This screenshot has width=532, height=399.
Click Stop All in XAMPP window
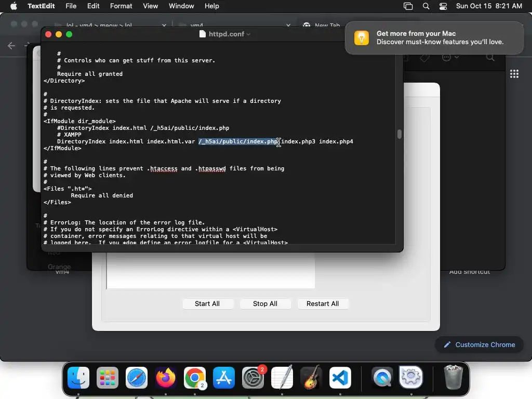[265, 303]
